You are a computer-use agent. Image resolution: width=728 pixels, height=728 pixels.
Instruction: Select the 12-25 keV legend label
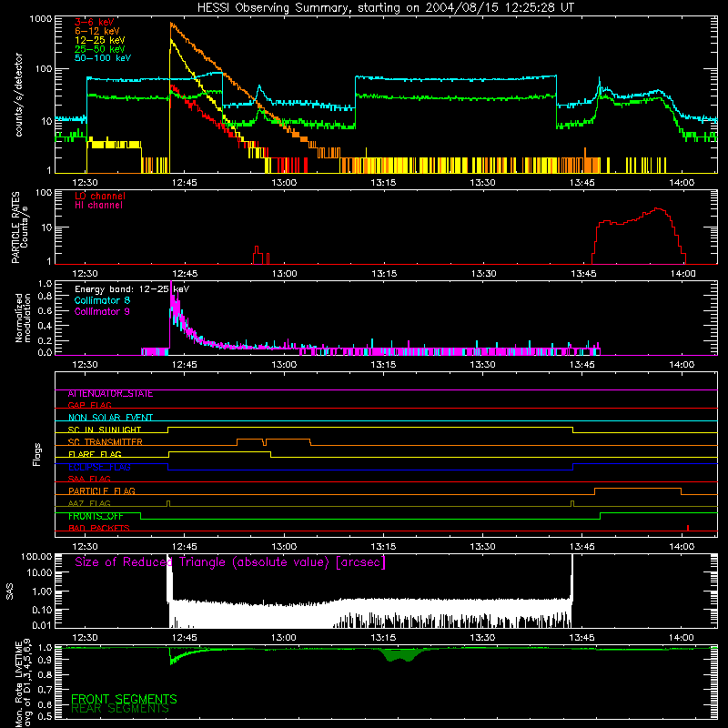point(100,40)
